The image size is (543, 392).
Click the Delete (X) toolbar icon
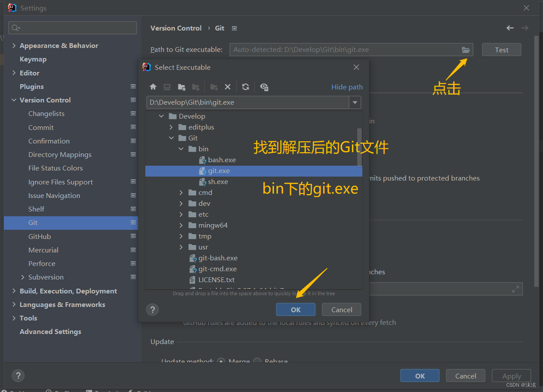[x=228, y=87]
